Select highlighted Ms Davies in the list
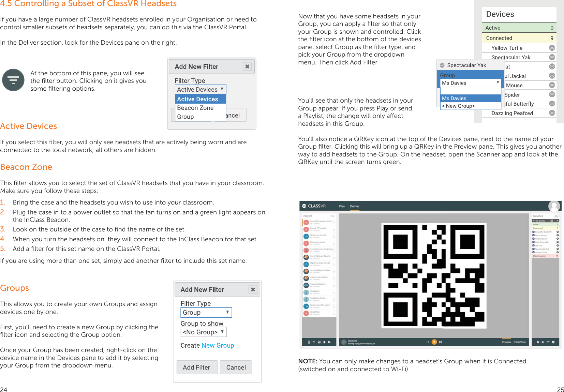564x392 pixels. pos(471,98)
